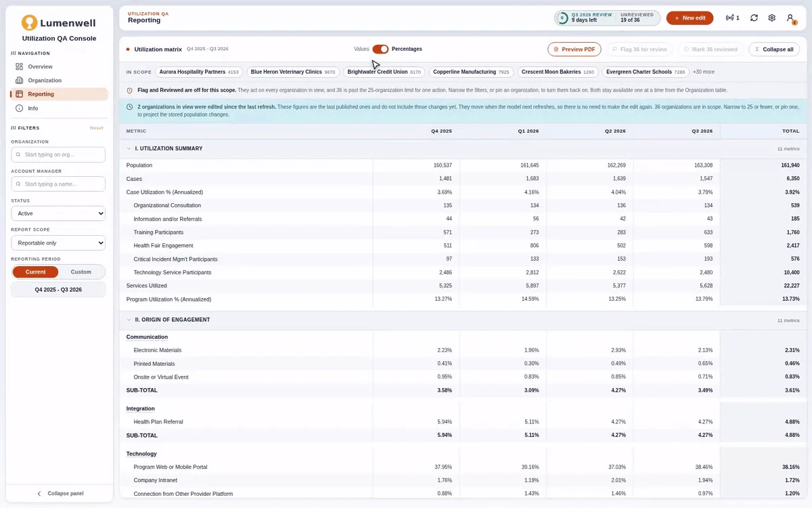Select the Copperline Manufacturing chip

point(471,72)
